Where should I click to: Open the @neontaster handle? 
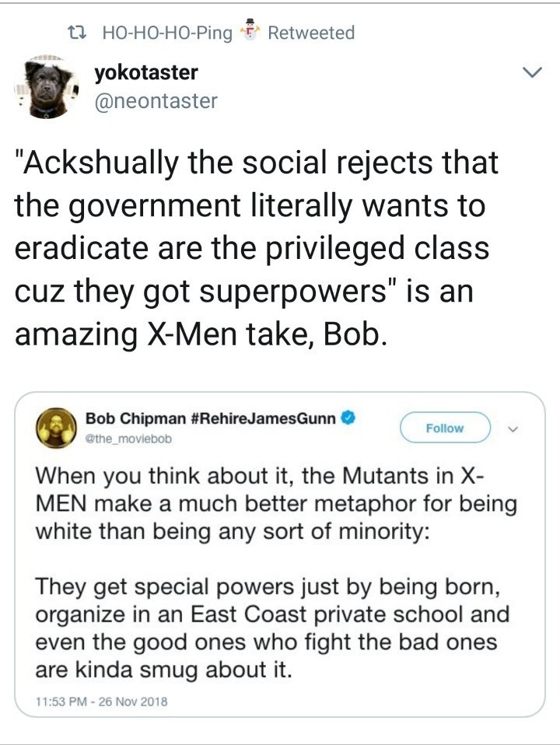[x=156, y=100]
